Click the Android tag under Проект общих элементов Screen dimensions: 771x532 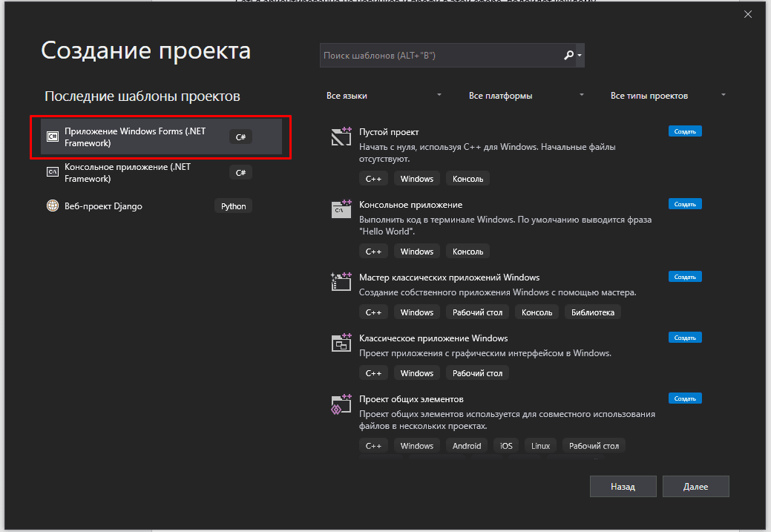click(x=467, y=445)
